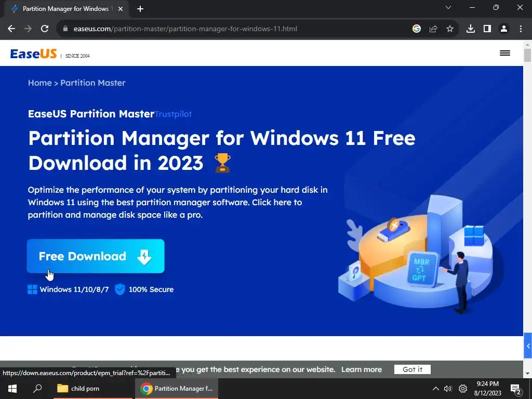Click the Google icon in address bar

pos(416,29)
